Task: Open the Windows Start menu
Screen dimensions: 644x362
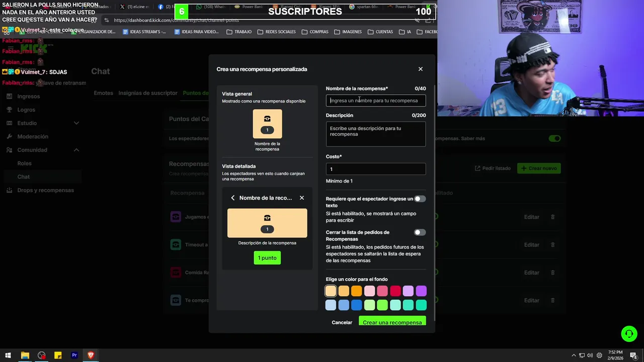Action: (8, 355)
